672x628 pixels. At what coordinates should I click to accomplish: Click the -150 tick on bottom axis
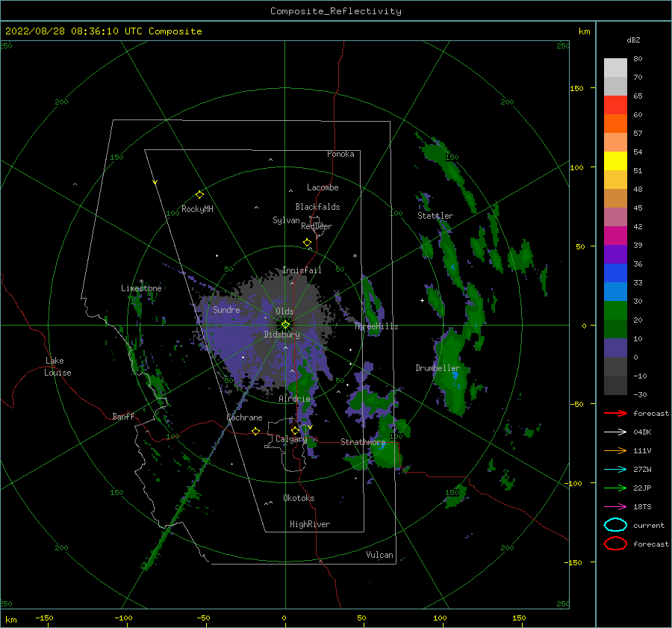(x=44, y=618)
